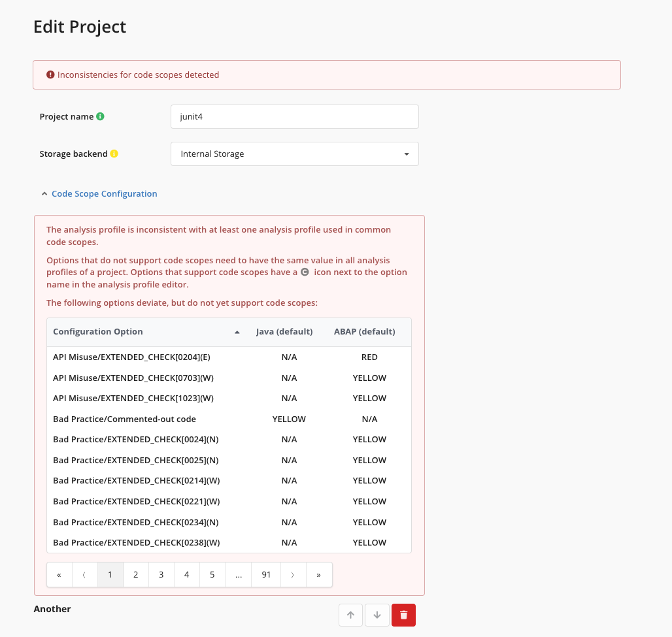Click the ABAP (default) column header
The width and height of the screenshot is (672, 637).
364,331
